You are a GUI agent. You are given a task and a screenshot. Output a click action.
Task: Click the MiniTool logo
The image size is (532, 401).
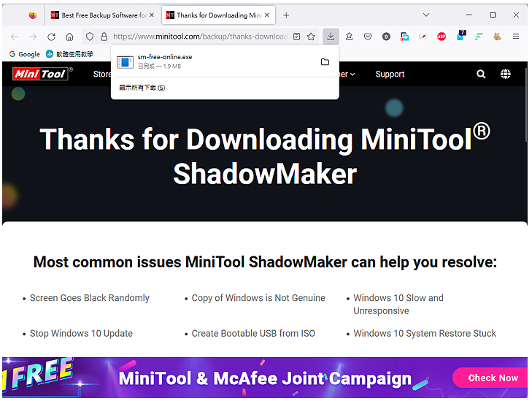42,74
